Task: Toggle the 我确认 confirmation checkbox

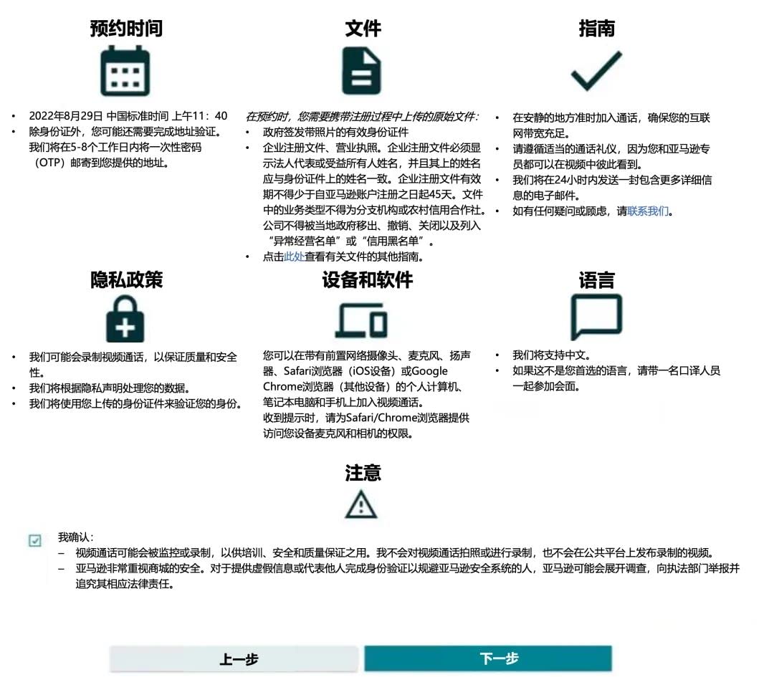Action: tap(35, 540)
